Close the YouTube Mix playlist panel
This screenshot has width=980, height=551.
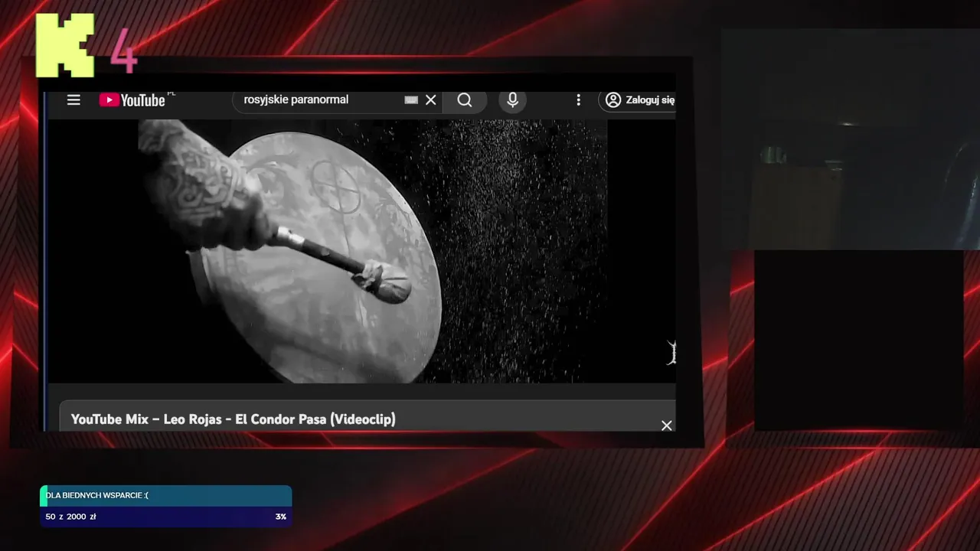click(x=667, y=425)
